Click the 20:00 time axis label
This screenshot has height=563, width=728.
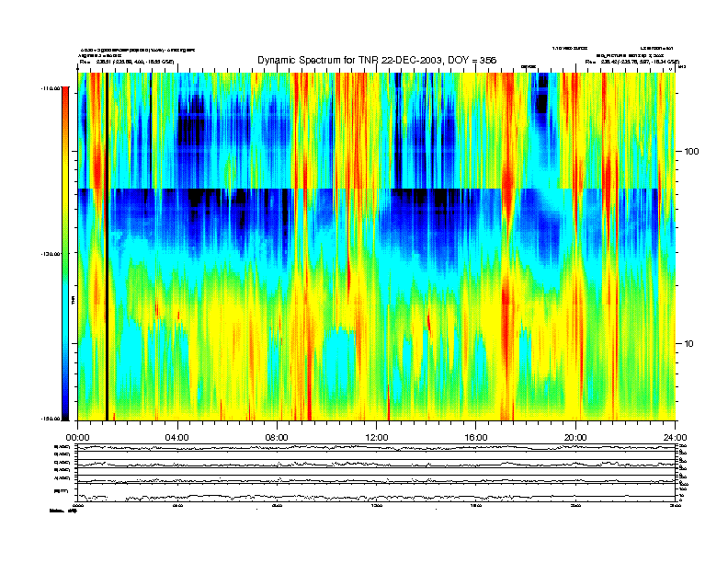click(575, 438)
